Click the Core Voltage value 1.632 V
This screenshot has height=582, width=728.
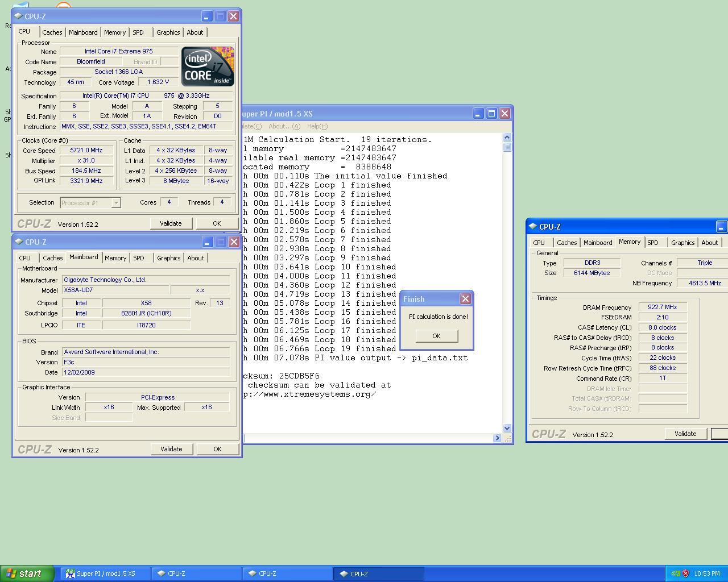click(158, 82)
